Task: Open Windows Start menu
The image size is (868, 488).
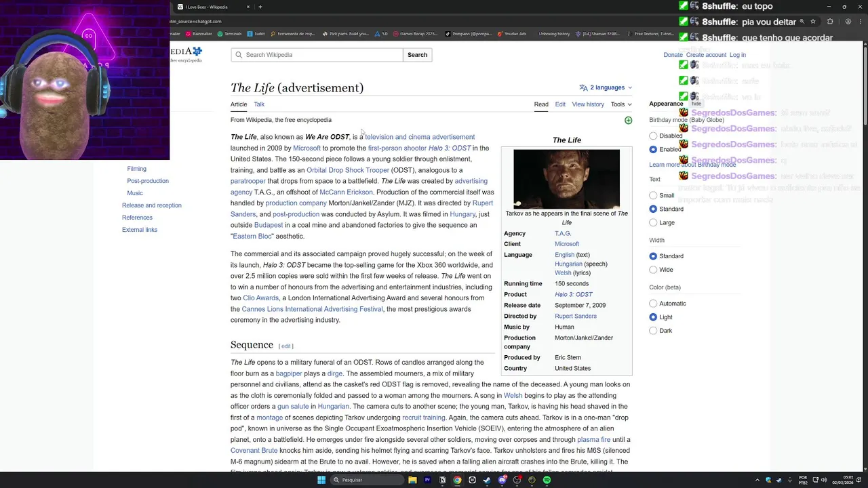Action: pos(321,480)
